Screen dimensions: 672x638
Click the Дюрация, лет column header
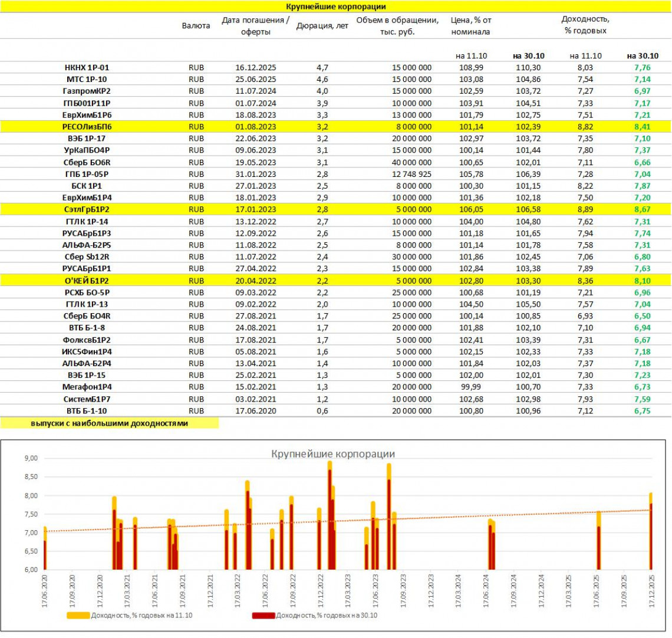tap(322, 26)
